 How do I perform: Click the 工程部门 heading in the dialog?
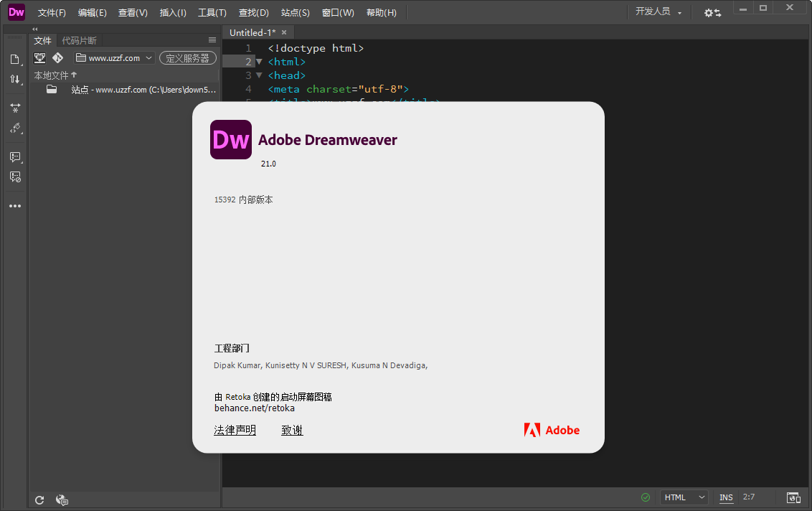(232, 348)
